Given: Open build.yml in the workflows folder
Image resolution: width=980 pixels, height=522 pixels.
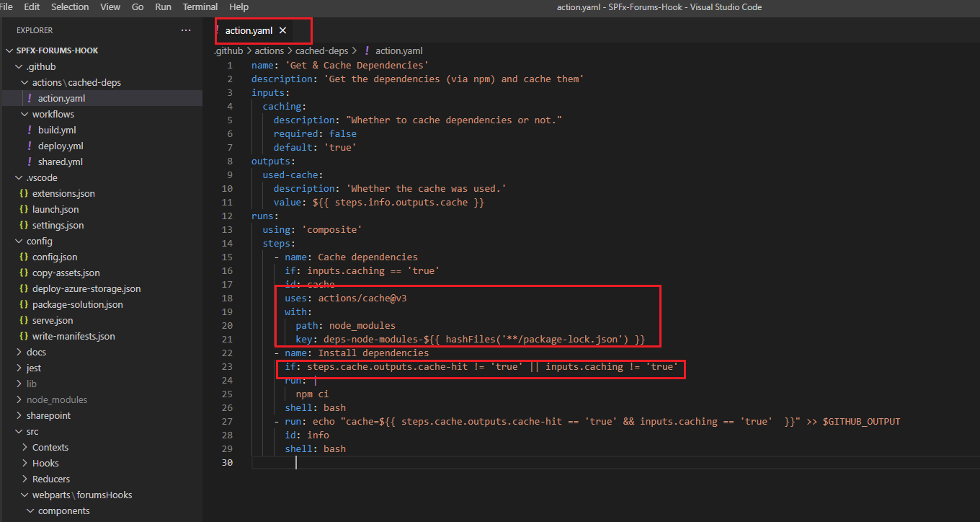Looking at the screenshot, I should pos(57,130).
